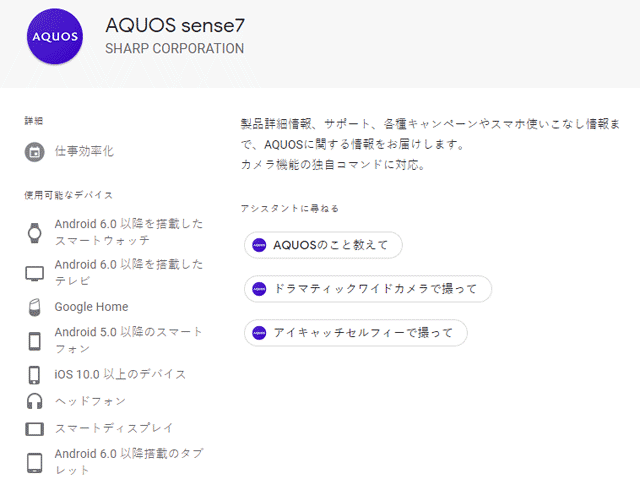This screenshot has width=640, height=501.
Task: Click the Google Home device label
Action: (x=91, y=307)
